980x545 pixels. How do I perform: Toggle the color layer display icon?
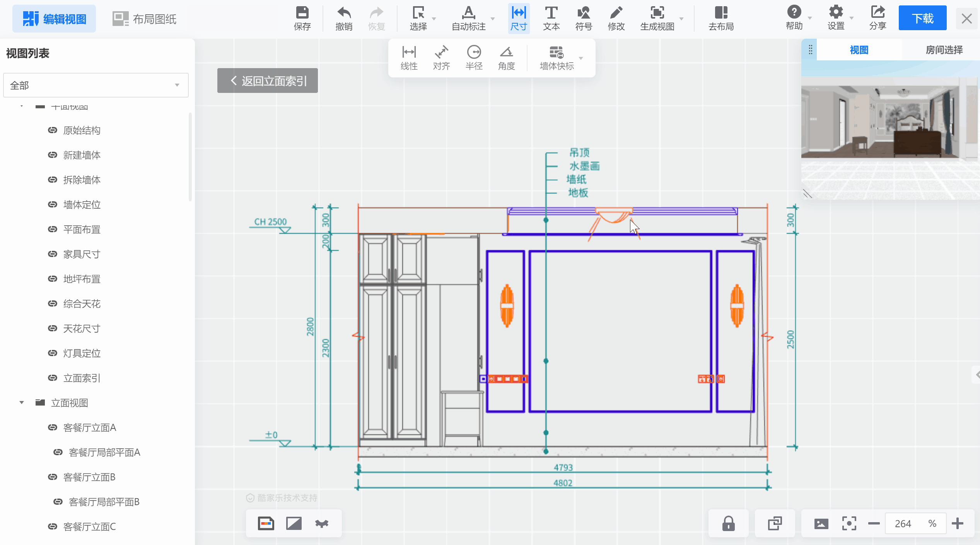coord(266,523)
